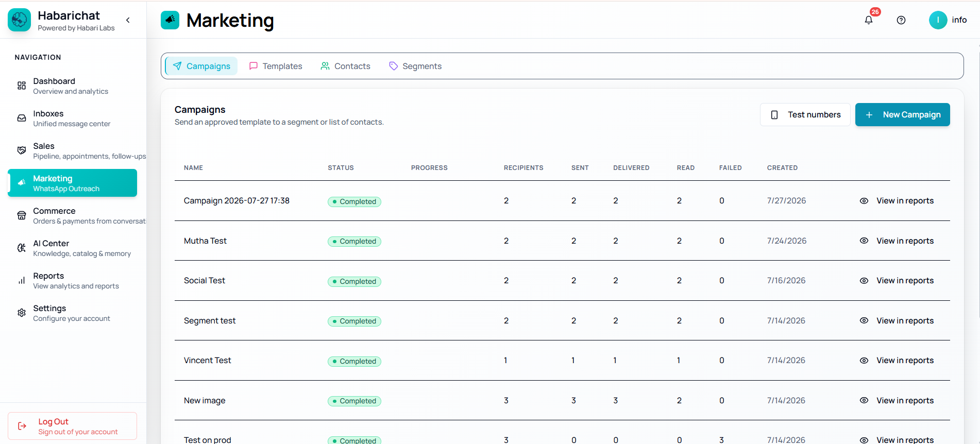This screenshot has height=444, width=980.
Task: Click the info account name
Action: (x=959, y=20)
